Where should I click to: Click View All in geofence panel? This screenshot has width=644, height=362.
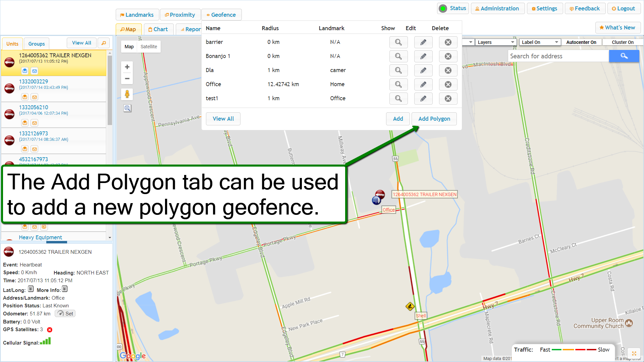[223, 119]
